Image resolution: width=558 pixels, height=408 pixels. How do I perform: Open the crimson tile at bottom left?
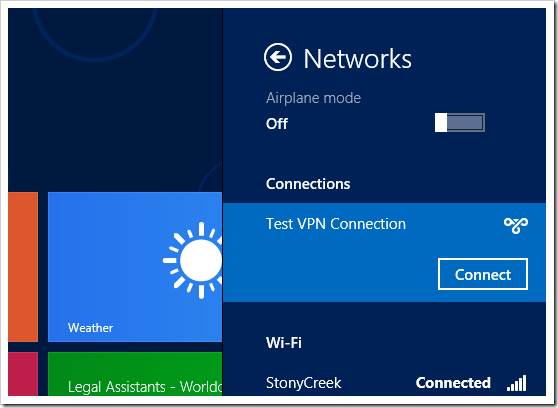tap(23, 374)
